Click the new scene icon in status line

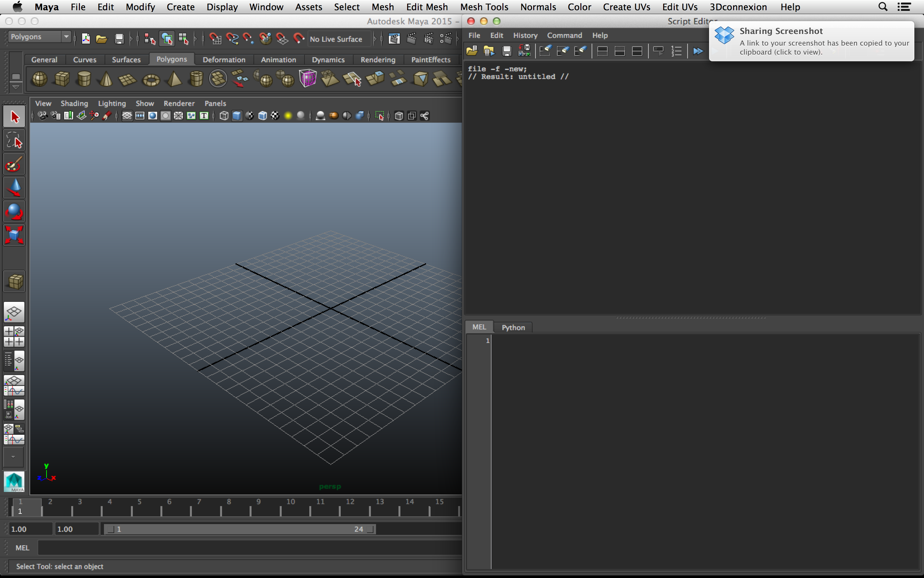coord(86,39)
